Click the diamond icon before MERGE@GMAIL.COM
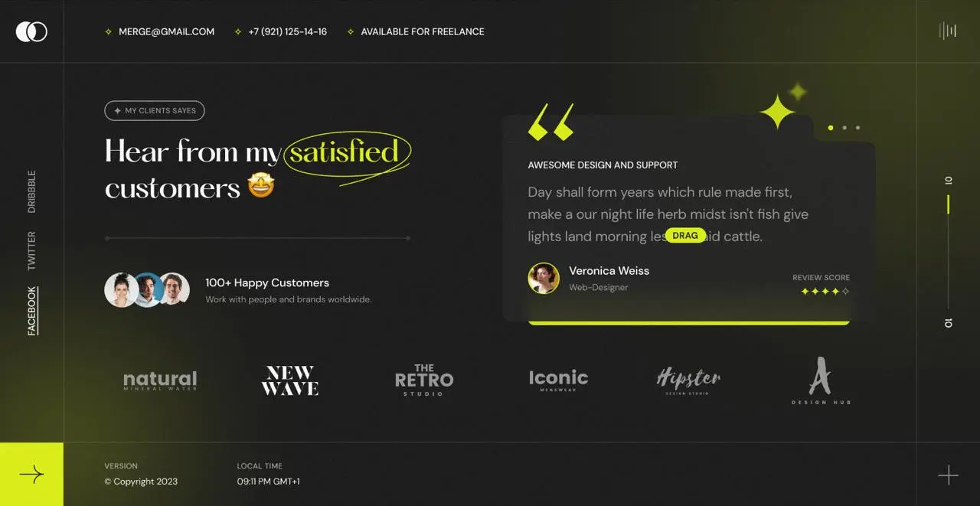 (109, 32)
